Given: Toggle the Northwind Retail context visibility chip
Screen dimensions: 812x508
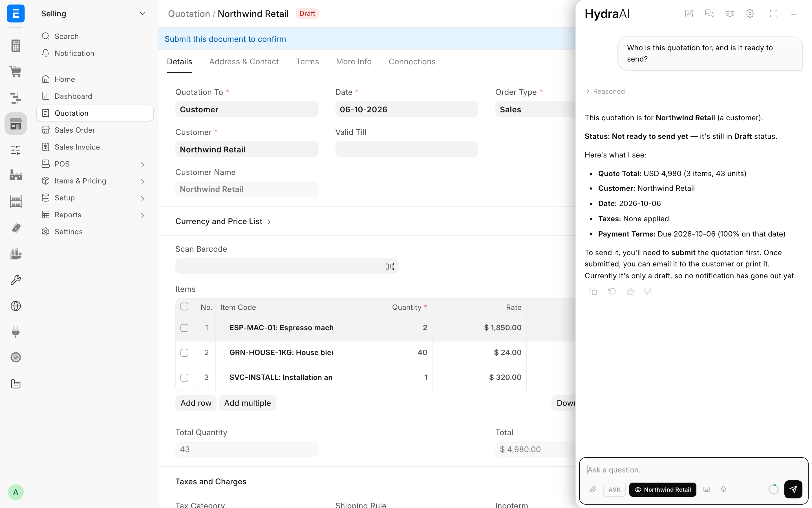Looking at the screenshot, I should (662, 490).
